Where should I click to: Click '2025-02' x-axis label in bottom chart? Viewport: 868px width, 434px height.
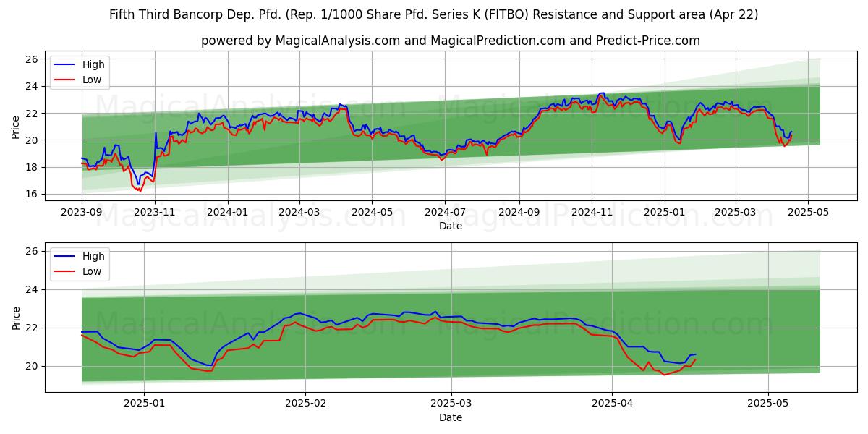305,404
